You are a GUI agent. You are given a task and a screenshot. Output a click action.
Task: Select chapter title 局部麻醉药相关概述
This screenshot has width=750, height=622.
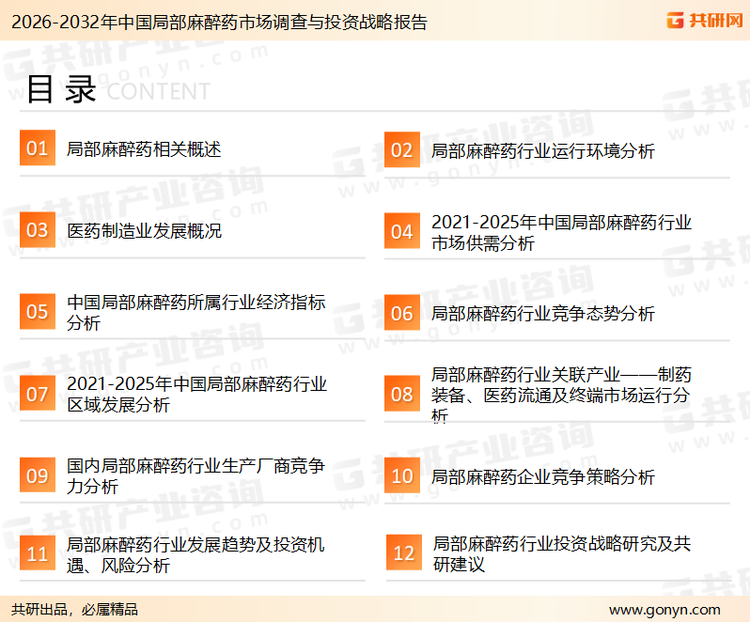pyautogui.click(x=143, y=149)
